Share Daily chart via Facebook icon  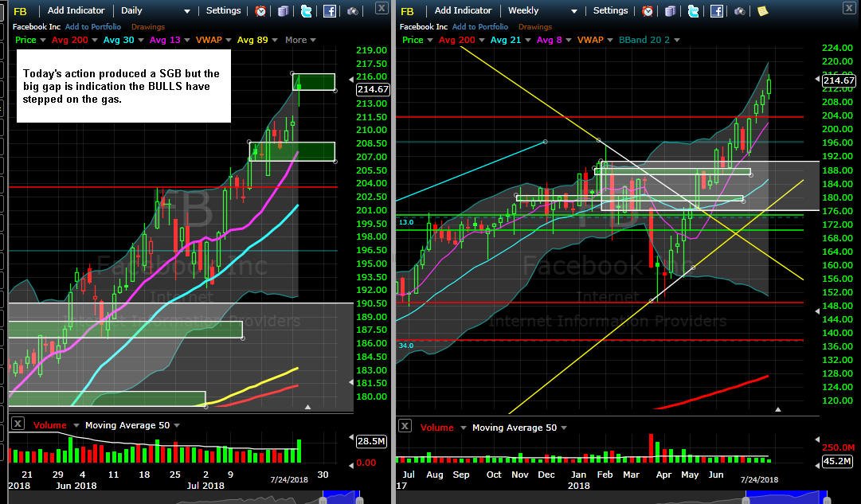[330, 11]
